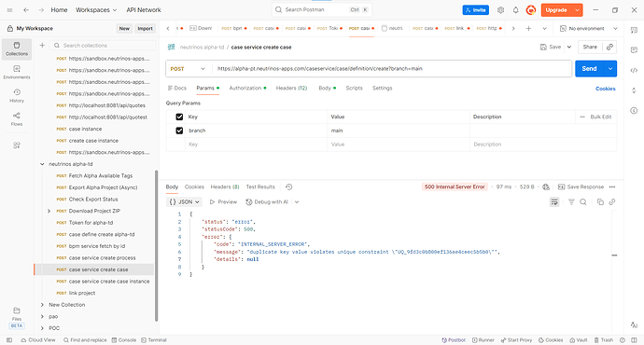Open the comments panel icon
This screenshot has width=644, height=345.
(634, 49)
